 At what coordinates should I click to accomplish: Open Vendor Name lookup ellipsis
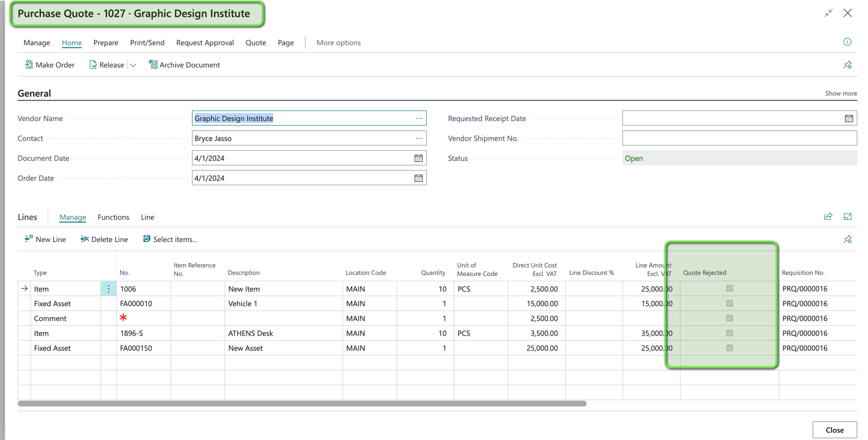(419, 118)
